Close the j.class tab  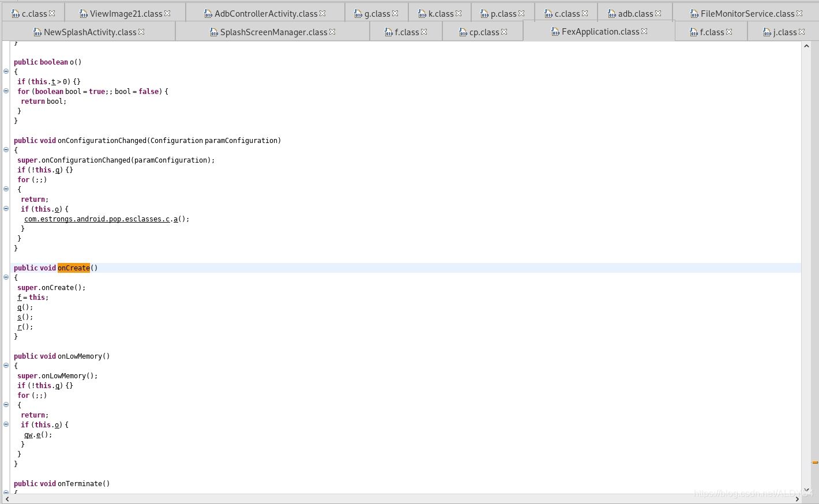[x=802, y=32]
